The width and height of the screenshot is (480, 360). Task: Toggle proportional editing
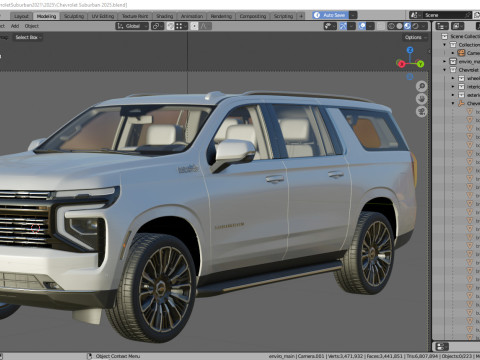pyautogui.click(x=194, y=26)
